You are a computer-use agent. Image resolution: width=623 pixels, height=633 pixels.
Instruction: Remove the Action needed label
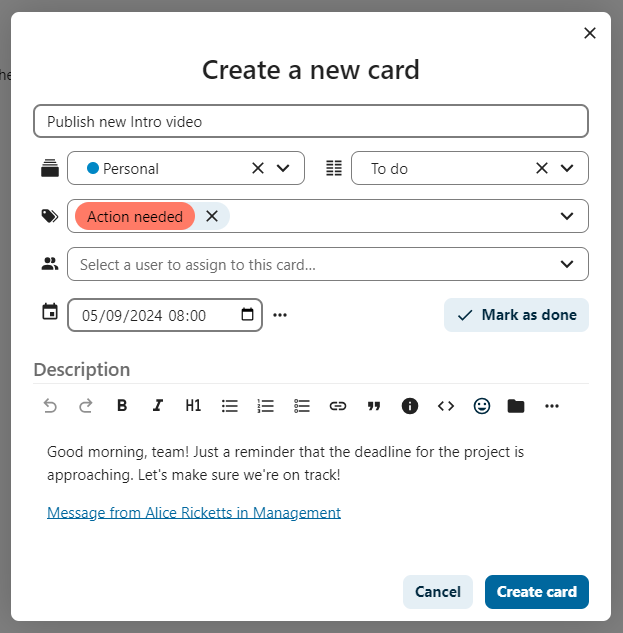click(211, 216)
